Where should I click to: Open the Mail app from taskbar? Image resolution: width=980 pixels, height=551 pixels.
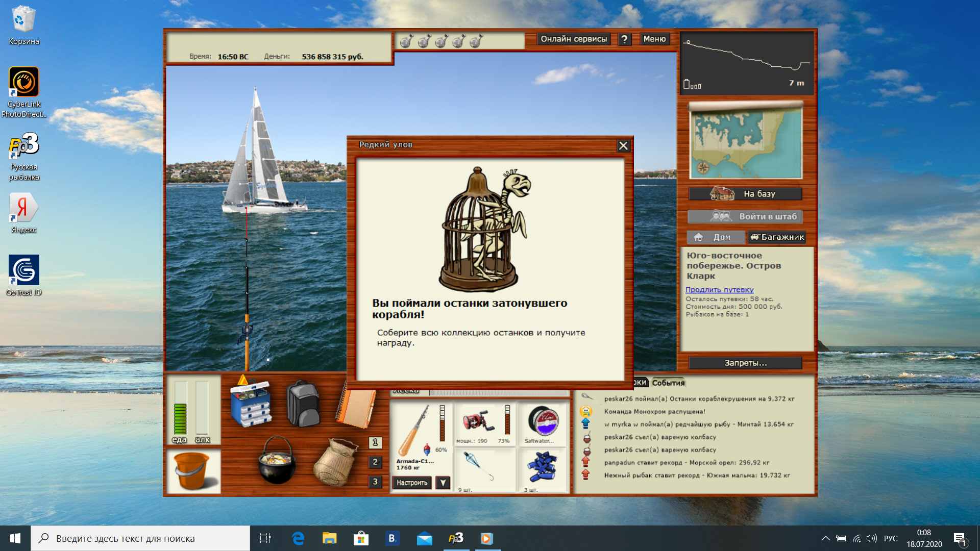424,538
